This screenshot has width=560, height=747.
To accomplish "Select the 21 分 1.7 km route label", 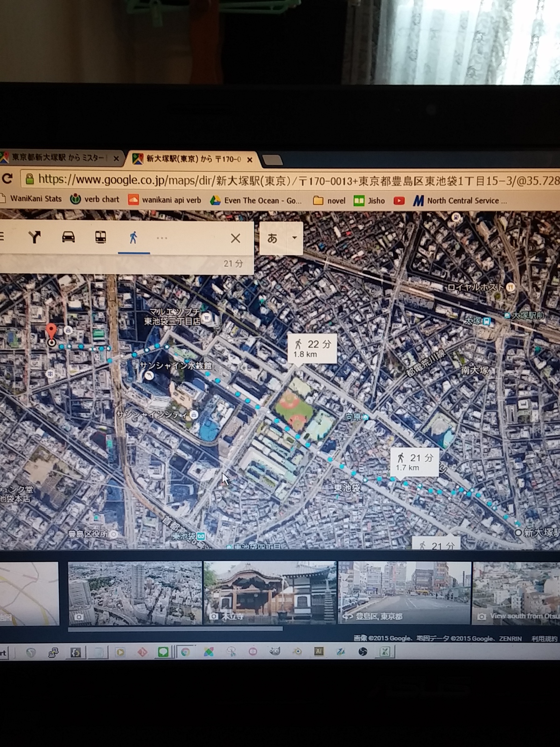I will 414,462.
